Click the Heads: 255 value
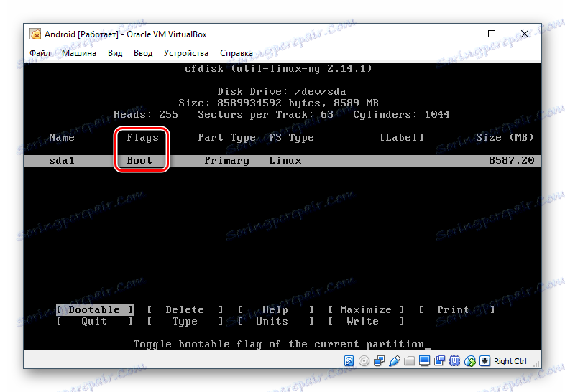Screen dimensions: 565x392 coord(146,114)
